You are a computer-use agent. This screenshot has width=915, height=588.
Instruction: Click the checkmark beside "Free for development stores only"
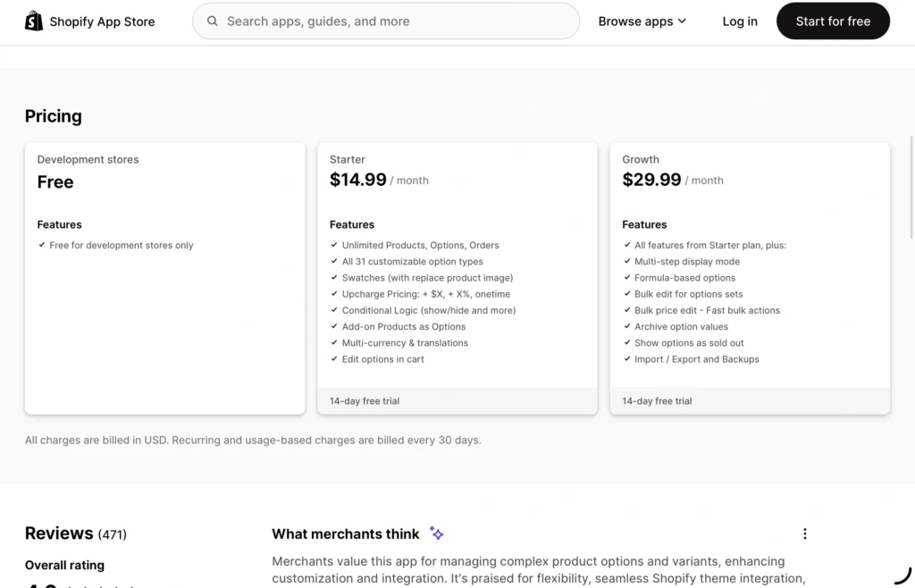tap(41, 245)
